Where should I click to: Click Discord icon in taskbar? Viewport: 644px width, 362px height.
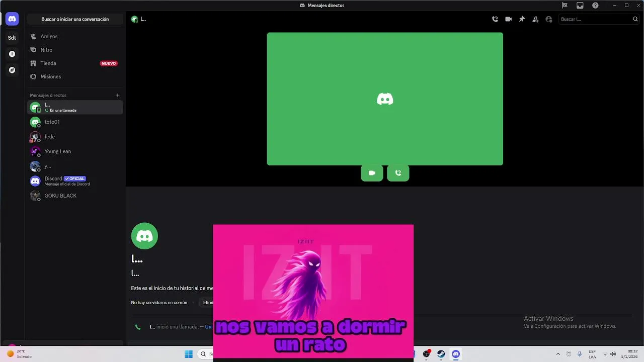click(456, 354)
